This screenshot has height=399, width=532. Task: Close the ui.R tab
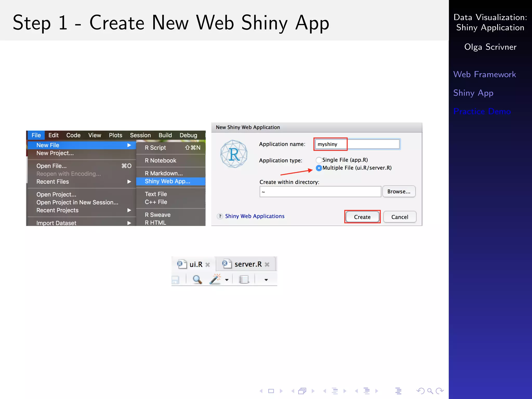click(208, 265)
